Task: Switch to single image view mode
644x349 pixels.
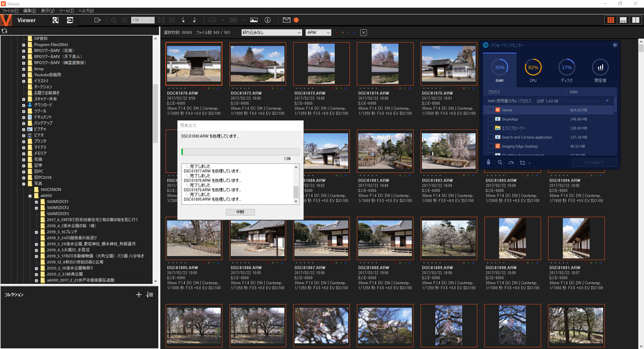Action: pyautogui.click(x=636, y=20)
